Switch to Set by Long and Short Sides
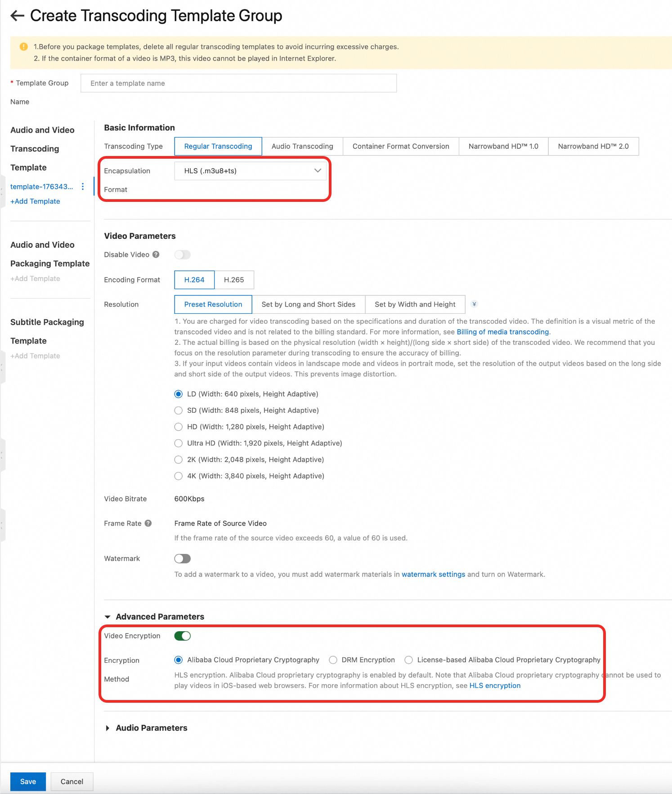672x794 pixels. tap(309, 304)
